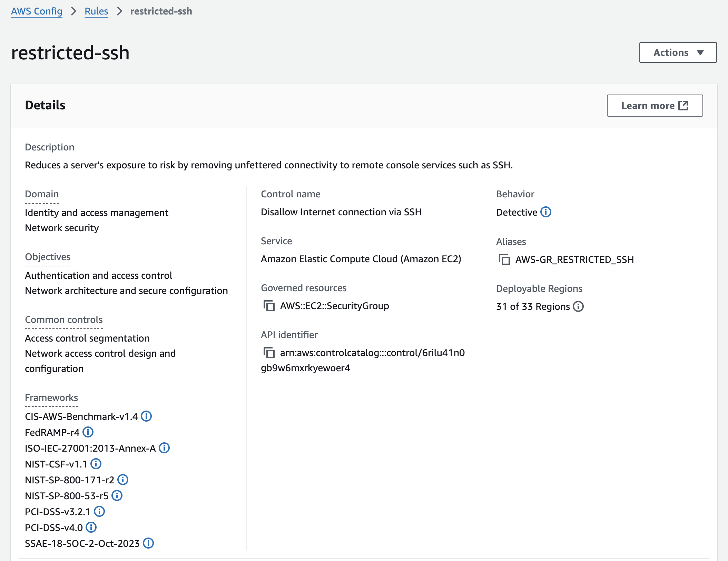Click info icon next to ISO-IEC-27001:2013-Annex-A
The width and height of the screenshot is (728, 561).
(164, 448)
